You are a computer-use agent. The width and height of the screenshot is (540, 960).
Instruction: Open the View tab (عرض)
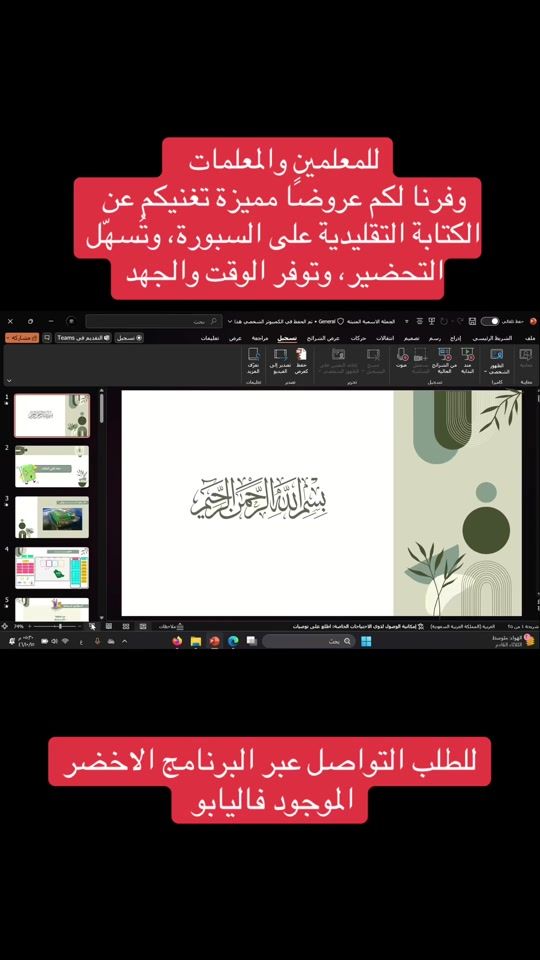coord(235,338)
